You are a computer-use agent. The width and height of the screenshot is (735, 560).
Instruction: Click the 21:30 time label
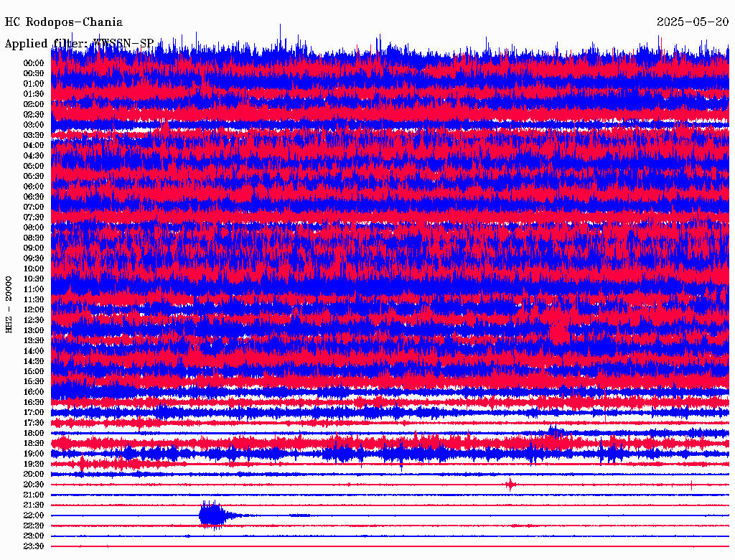click(34, 505)
